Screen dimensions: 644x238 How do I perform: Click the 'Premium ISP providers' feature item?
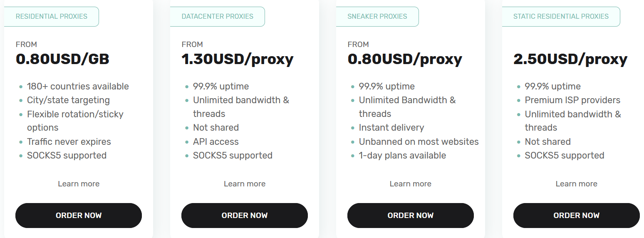click(x=572, y=100)
